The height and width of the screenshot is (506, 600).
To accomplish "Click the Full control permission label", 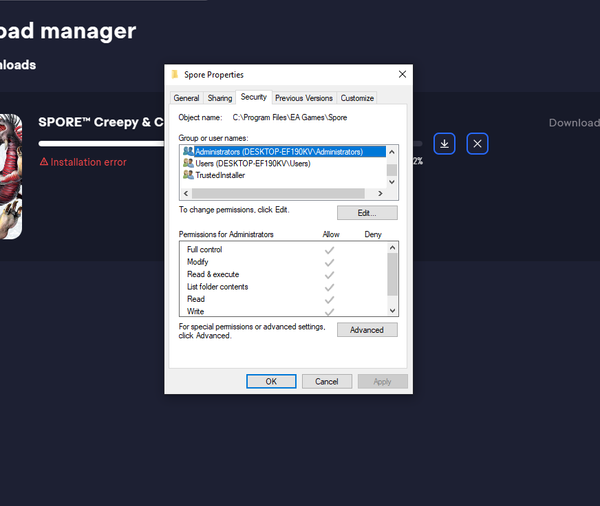I will 204,250.
